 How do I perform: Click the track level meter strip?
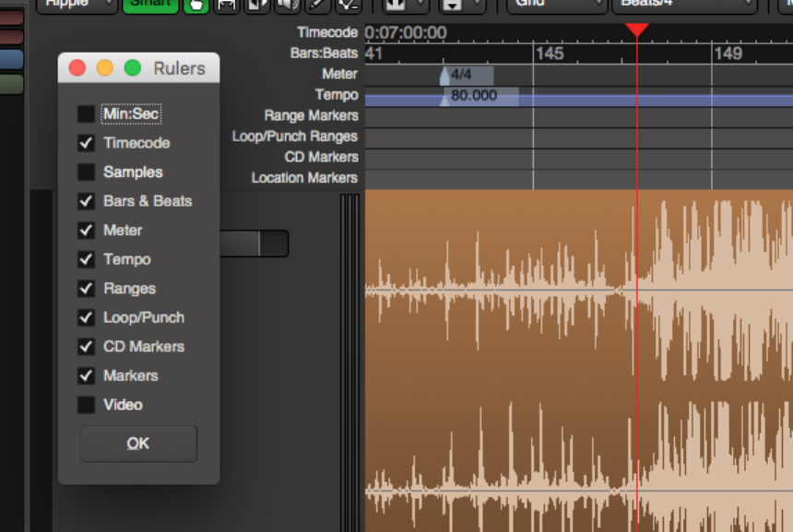coord(349,361)
